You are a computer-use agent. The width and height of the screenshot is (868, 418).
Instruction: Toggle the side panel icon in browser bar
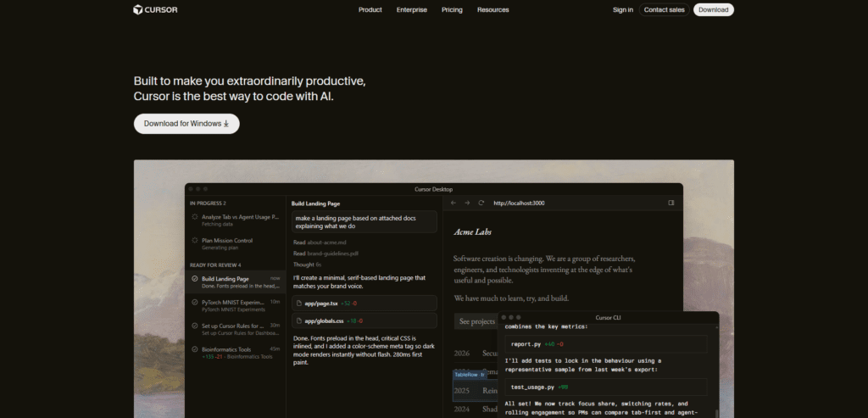click(671, 203)
